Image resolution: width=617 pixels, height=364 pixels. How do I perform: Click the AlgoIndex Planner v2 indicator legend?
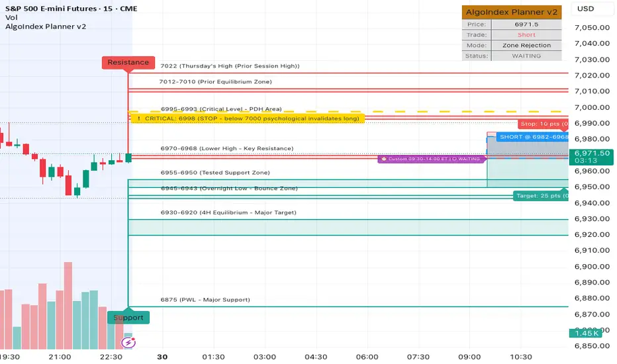[x=46, y=26]
